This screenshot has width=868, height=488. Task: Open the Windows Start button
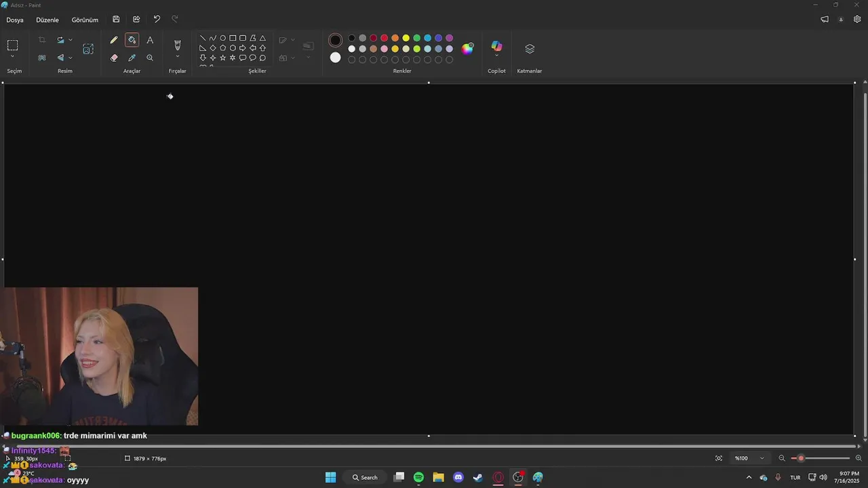pyautogui.click(x=330, y=477)
